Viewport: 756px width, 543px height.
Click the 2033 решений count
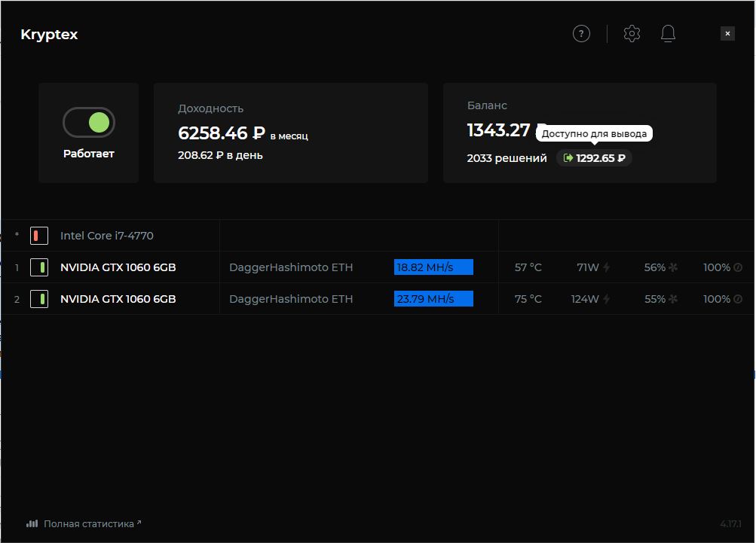507,158
